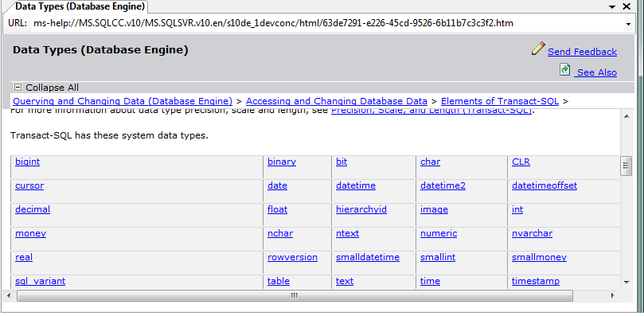Open the See Also link
This screenshot has width=644, height=316.
click(x=596, y=72)
